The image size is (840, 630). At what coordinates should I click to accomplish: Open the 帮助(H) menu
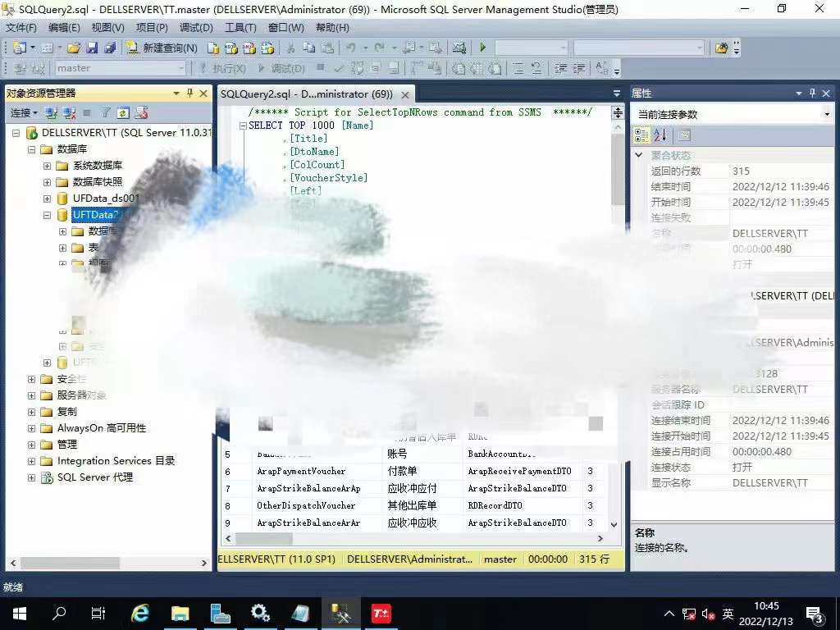[332, 27]
